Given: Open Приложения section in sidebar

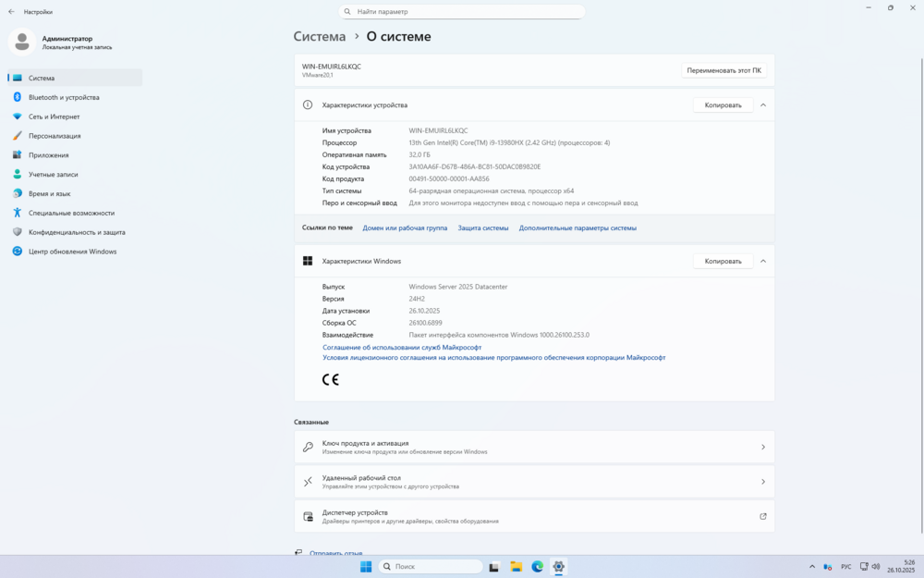Looking at the screenshot, I should 48,155.
